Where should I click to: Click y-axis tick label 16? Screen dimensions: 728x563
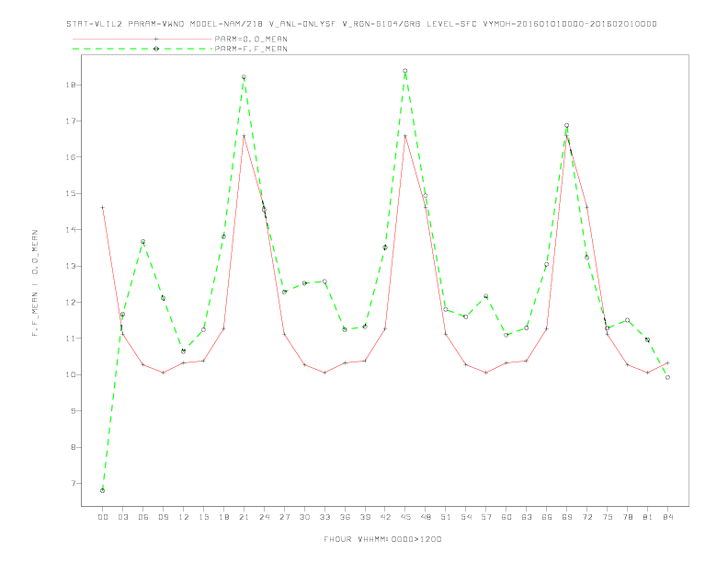[71, 157]
